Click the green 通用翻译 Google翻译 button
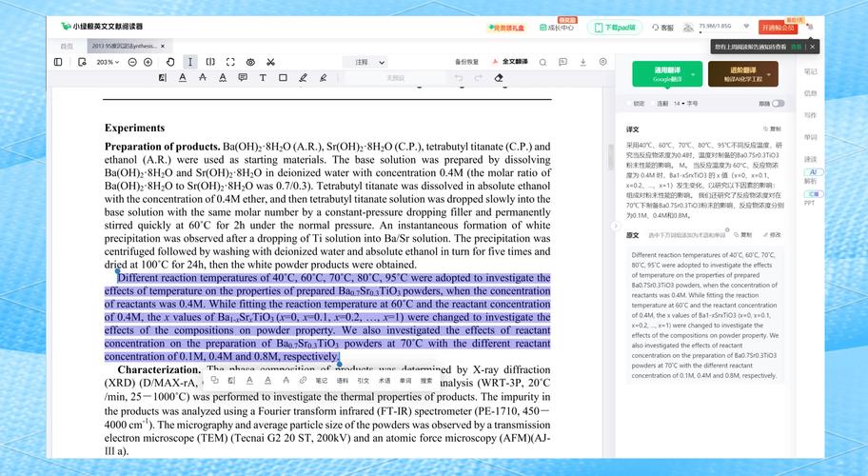The image size is (868, 476). click(x=666, y=73)
